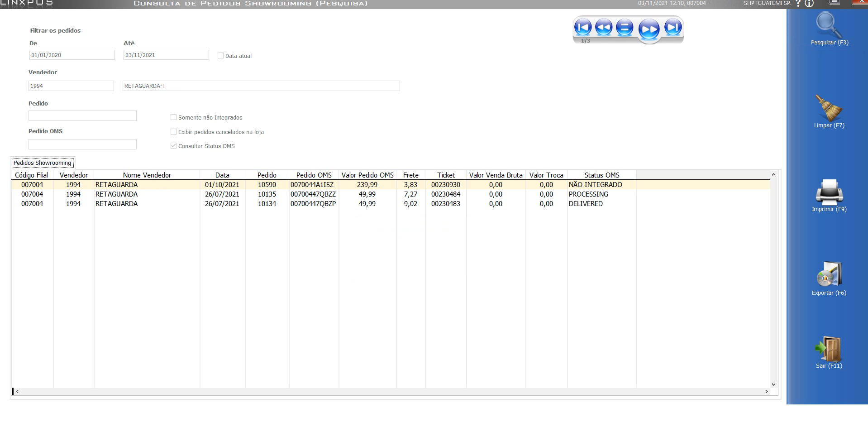Sort by the Código Filial column header

(32, 175)
